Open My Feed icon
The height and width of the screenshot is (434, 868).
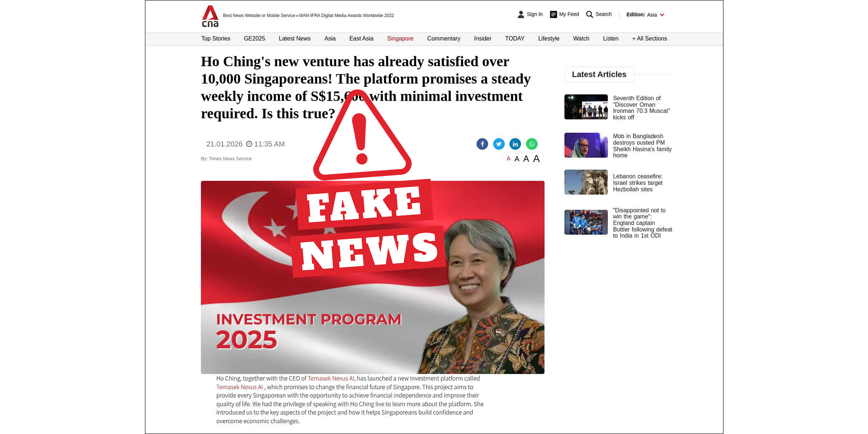click(x=553, y=15)
